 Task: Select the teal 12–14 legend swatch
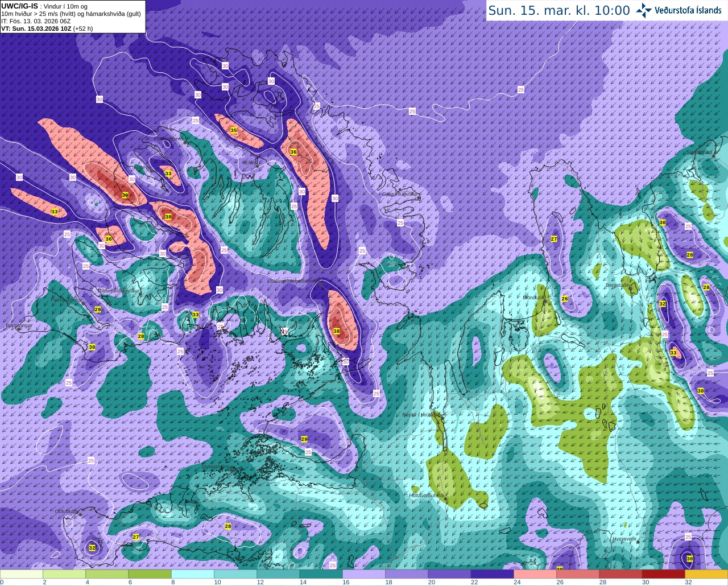click(x=278, y=573)
